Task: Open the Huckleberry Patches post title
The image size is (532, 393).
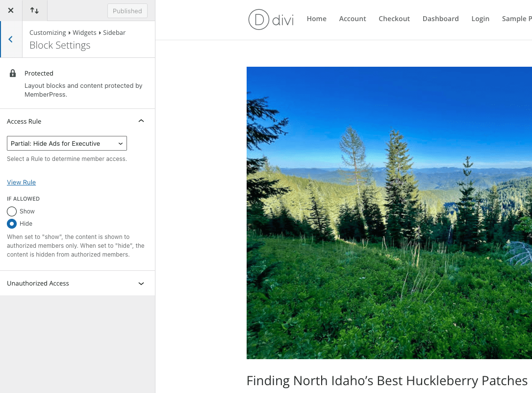Action: [x=386, y=381]
